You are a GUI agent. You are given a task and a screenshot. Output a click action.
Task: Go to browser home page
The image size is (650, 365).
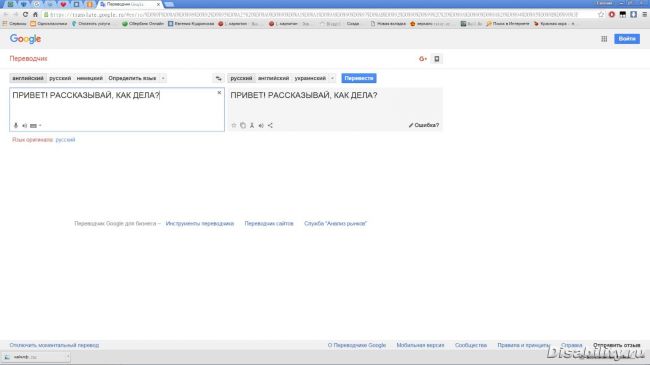[36, 15]
